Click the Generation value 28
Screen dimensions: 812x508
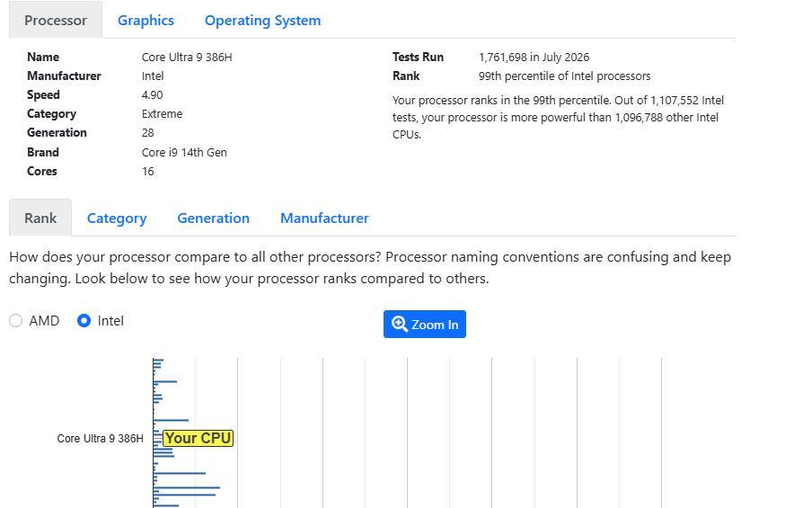tap(147, 133)
